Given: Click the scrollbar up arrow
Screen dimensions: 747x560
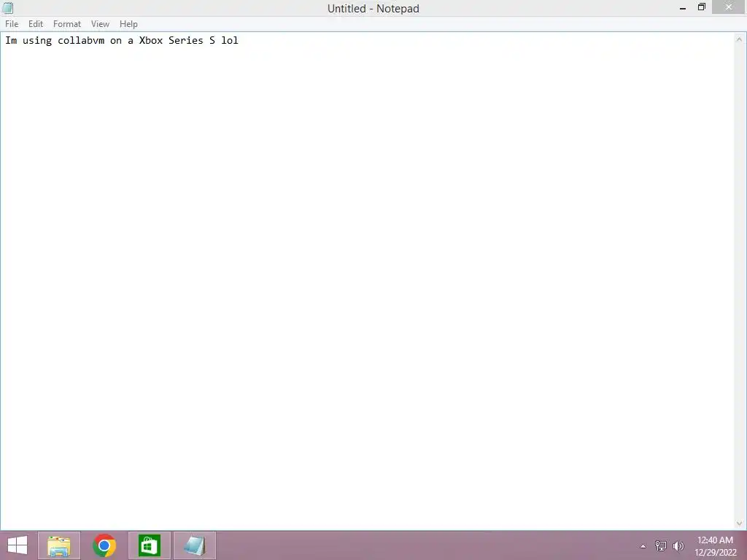Looking at the screenshot, I should click(x=739, y=39).
